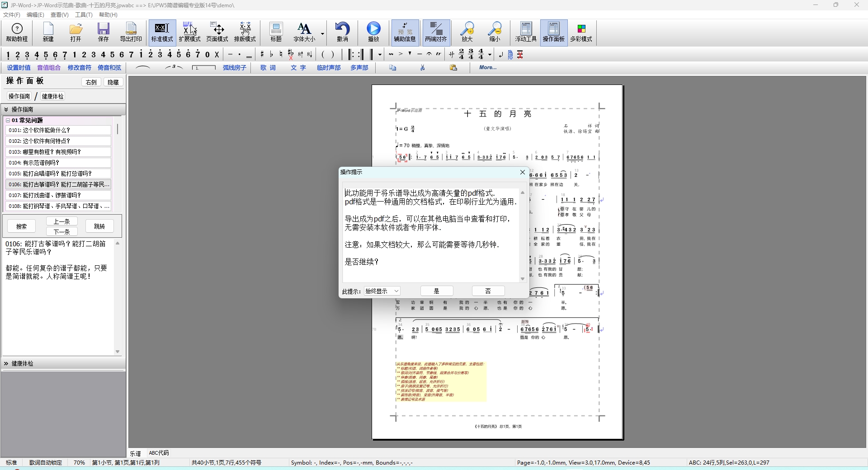This screenshot has height=470, width=868.
Task: Save the score with 保存
Action: click(x=104, y=32)
